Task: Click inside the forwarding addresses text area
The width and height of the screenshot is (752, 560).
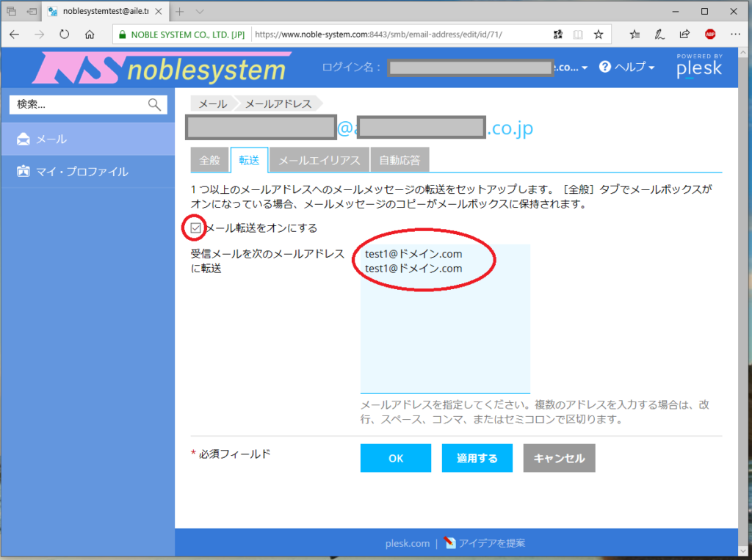Action: [444, 330]
